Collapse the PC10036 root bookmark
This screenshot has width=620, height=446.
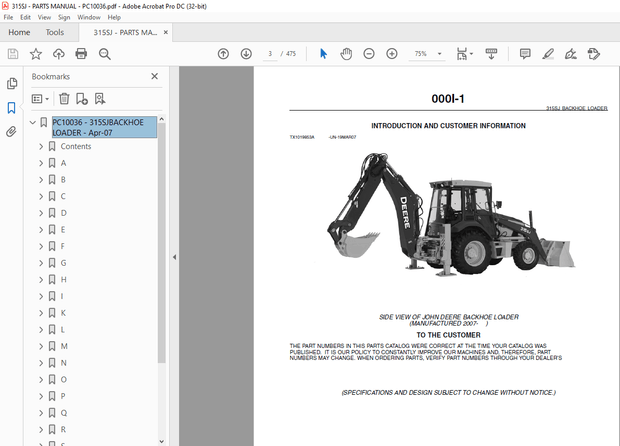(33, 123)
